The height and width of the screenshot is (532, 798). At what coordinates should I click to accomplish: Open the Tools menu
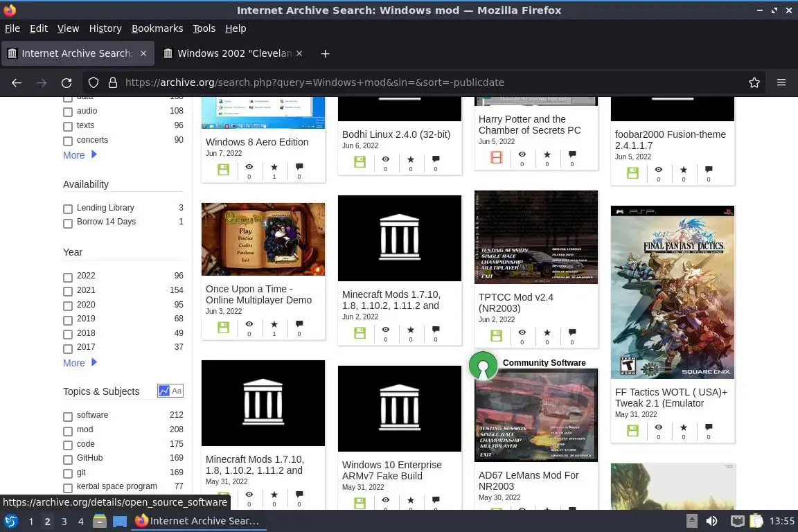(204, 28)
